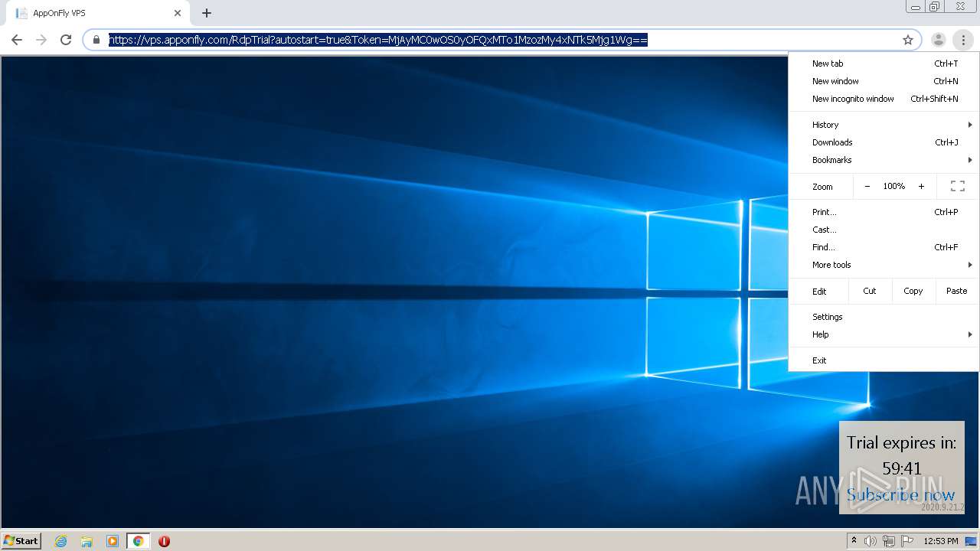
Task: Close the AppOnFly VPS tab
Action: tap(178, 13)
